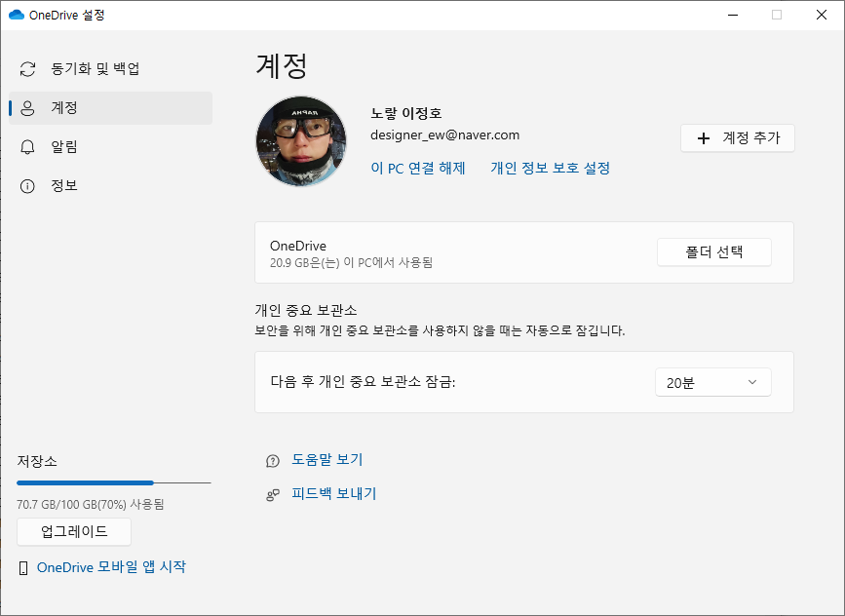This screenshot has height=616, width=845.
Task: Click the 저장소 usage progress bar
Action: 113,482
